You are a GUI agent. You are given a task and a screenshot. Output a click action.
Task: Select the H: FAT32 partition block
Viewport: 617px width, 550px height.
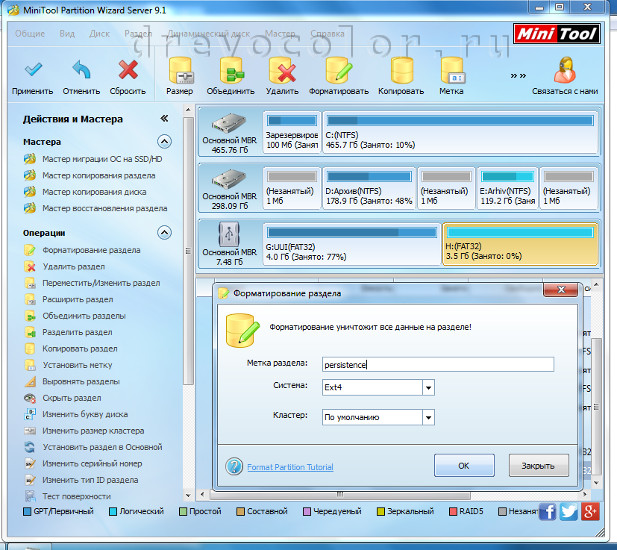pos(519,245)
